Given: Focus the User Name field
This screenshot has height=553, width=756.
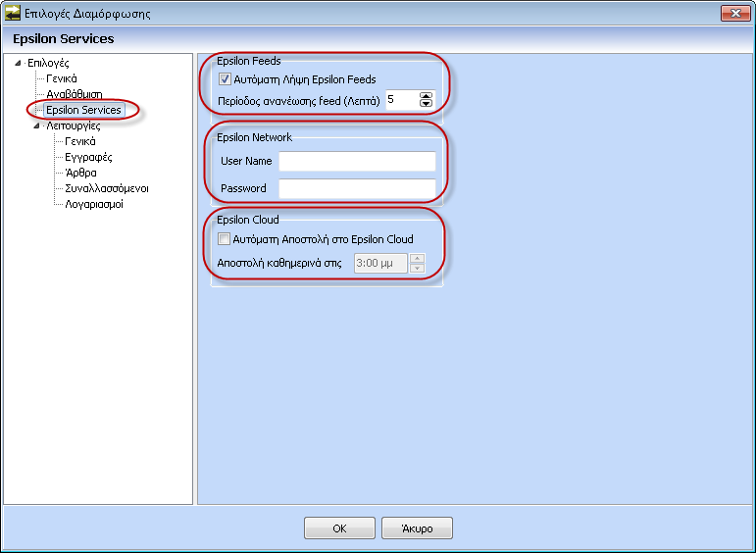Looking at the screenshot, I should tap(357, 161).
